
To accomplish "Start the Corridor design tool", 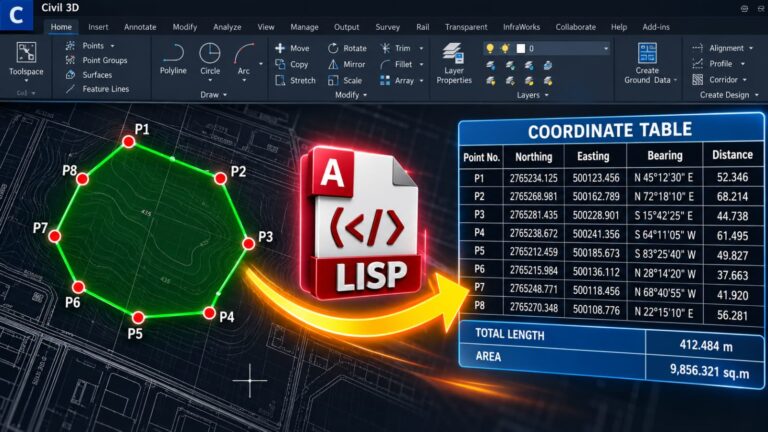I will click(715, 79).
